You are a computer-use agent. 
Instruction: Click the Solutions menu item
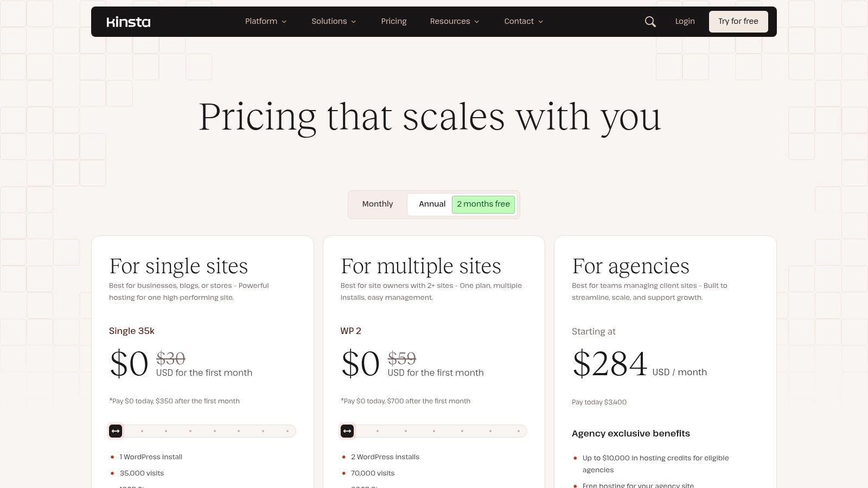[x=329, y=21]
